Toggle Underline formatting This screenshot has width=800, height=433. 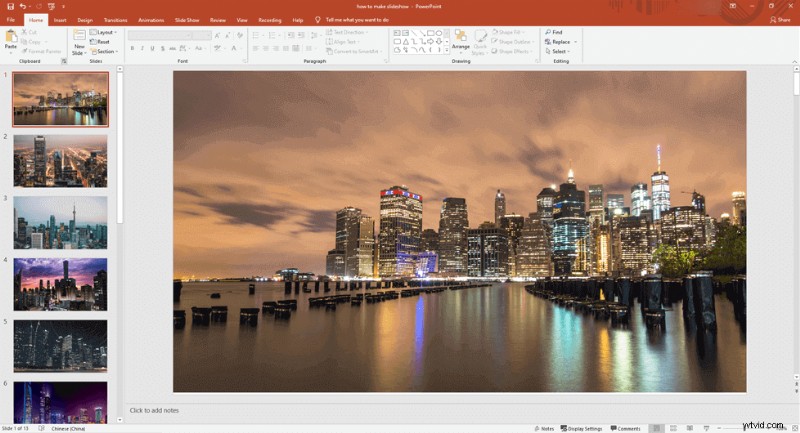tap(152, 48)
